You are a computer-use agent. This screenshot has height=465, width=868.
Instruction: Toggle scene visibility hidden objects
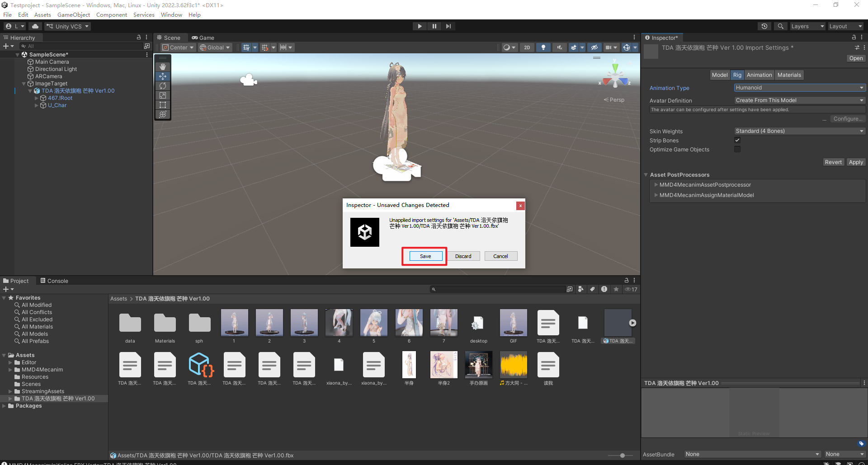(594, 47)
